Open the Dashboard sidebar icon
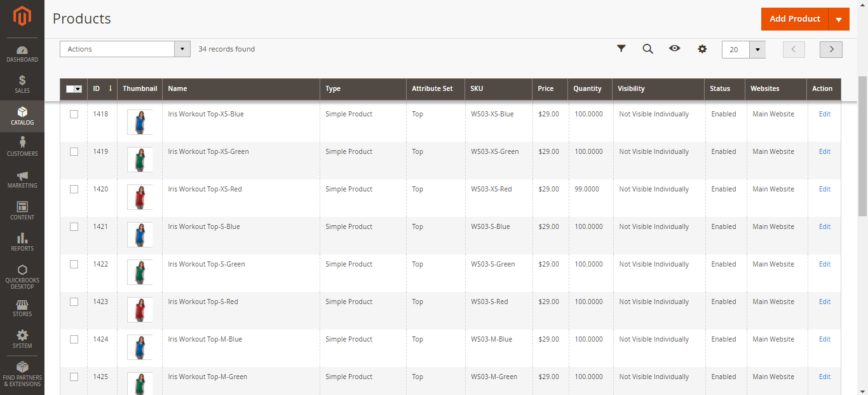This screenshot has height=395, width=868. [22, 54]
